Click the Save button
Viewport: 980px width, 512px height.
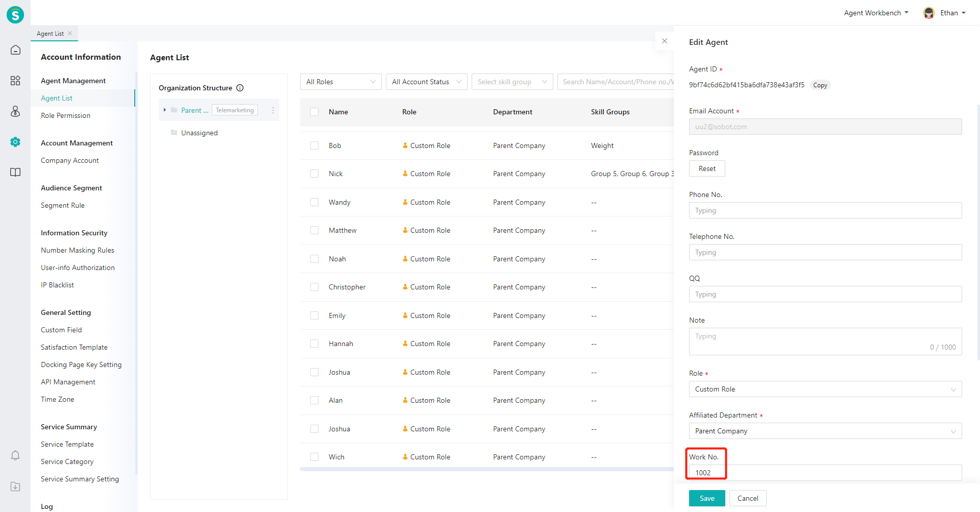[707, 498]
